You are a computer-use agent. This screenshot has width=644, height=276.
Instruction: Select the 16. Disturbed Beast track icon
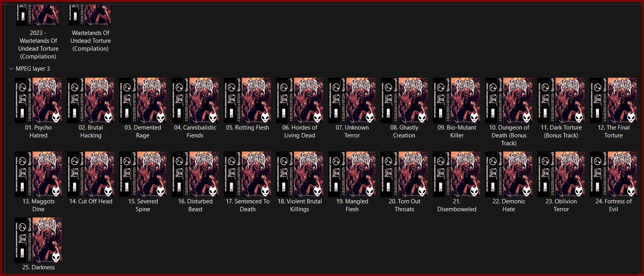195,174
